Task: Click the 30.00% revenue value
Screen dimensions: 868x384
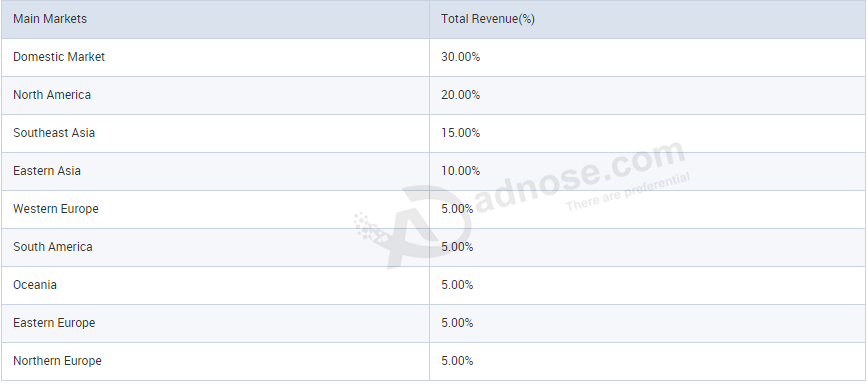Action: [461, 57]
